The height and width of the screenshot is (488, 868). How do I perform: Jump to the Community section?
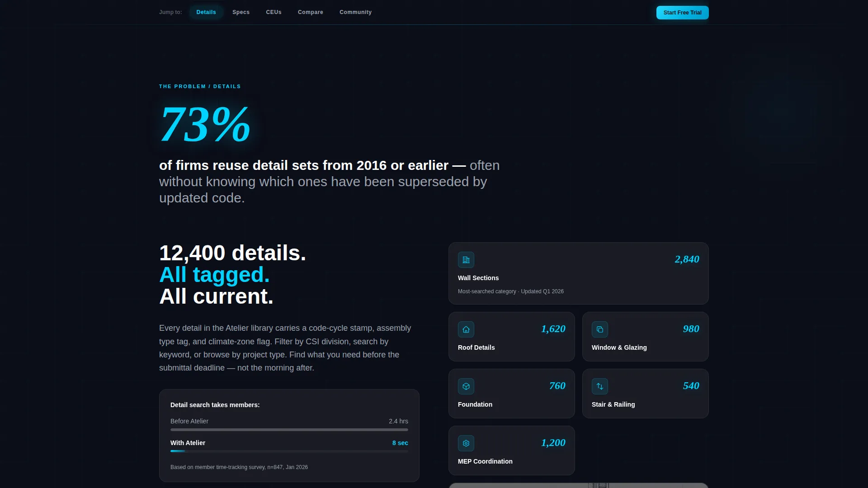tap(355, 12)
